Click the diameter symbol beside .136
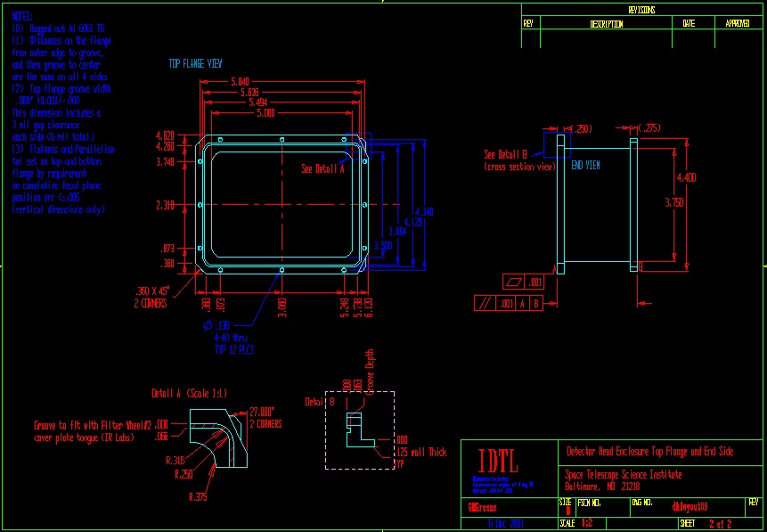This screenshot has width=767, height=532. click(208, 325)
